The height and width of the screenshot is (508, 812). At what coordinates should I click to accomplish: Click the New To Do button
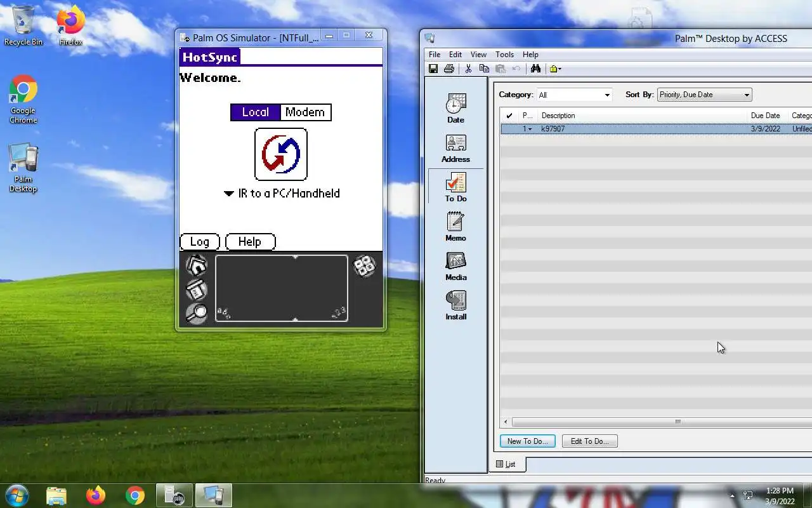527,441
